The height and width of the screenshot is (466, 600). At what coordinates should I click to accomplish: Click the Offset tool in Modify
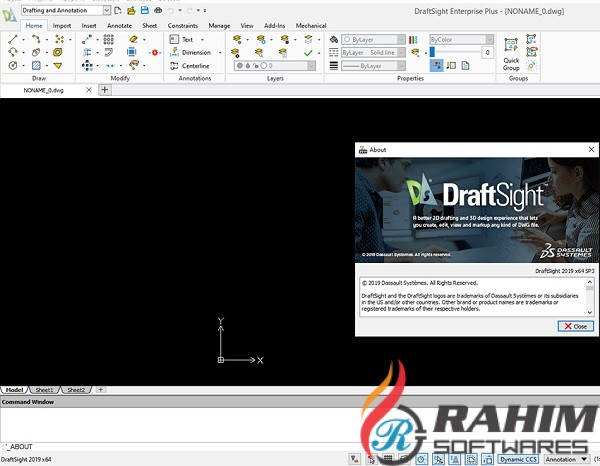[109, 52]
